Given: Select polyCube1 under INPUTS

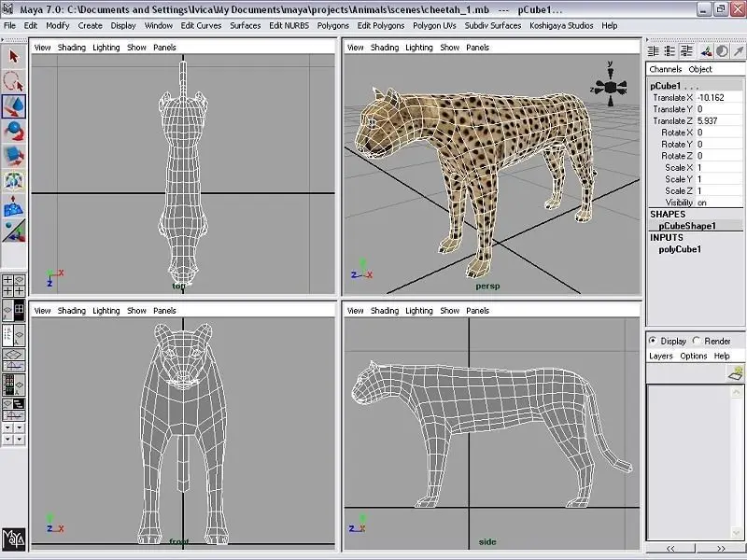Looking at the screenshot, I should click(x=680, y=249).
